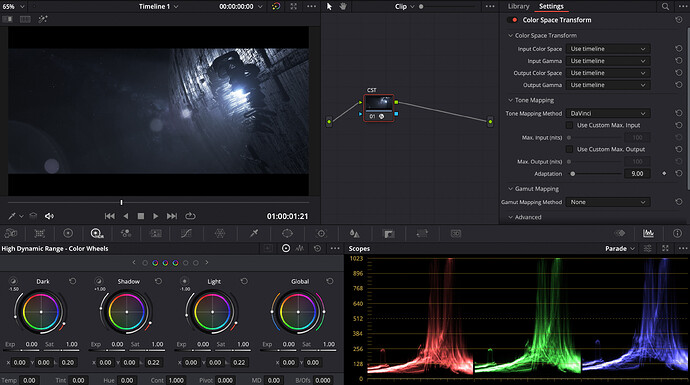Open the Curves palette
The height and width of the screenshot is (385, 690).
point(186,233)
